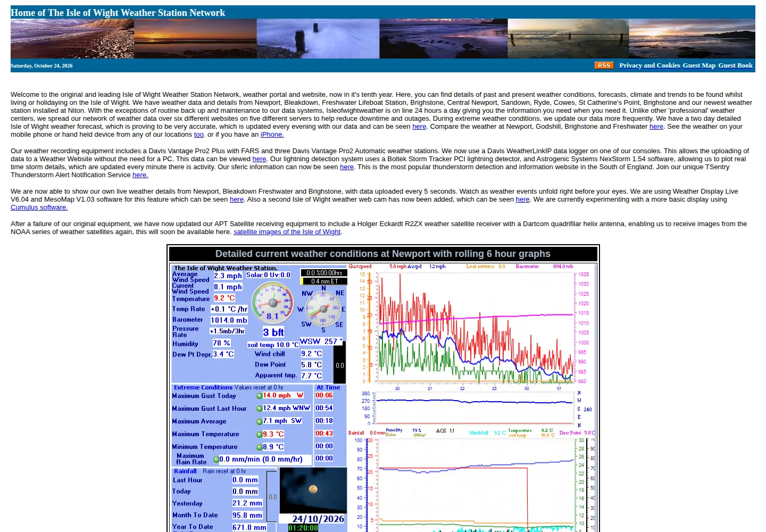Viewport: 766px width, 532px height.
Task: Click green dot beside Minimum Temperature value
Action: point(260,447)
